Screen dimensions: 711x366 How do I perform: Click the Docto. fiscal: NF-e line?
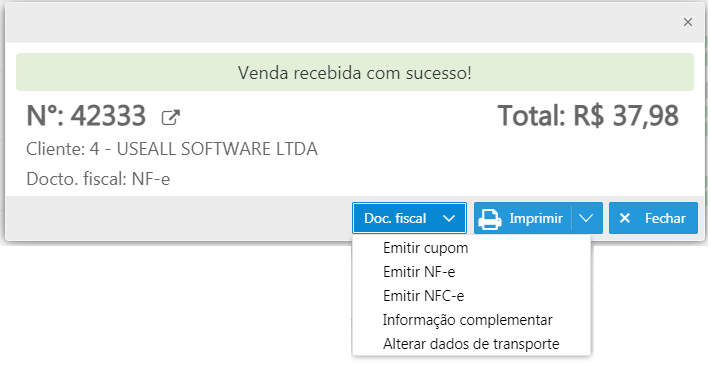coord(98,179)
